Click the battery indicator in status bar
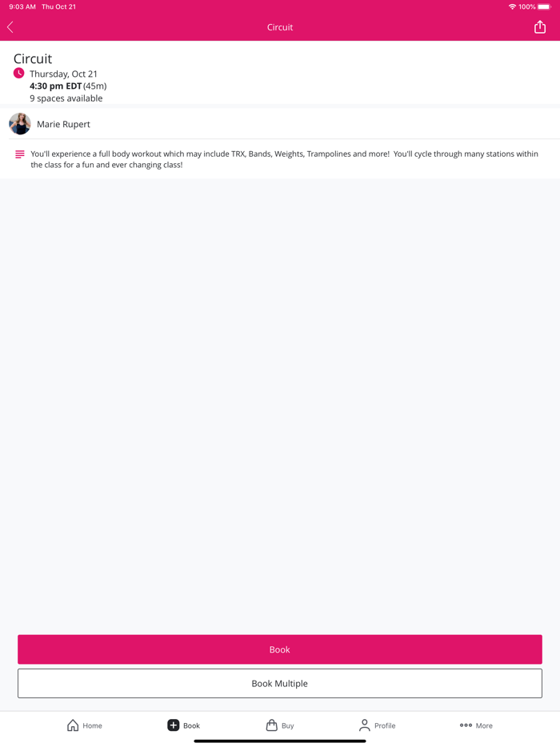Screen dimensions: 560x747 544,6
